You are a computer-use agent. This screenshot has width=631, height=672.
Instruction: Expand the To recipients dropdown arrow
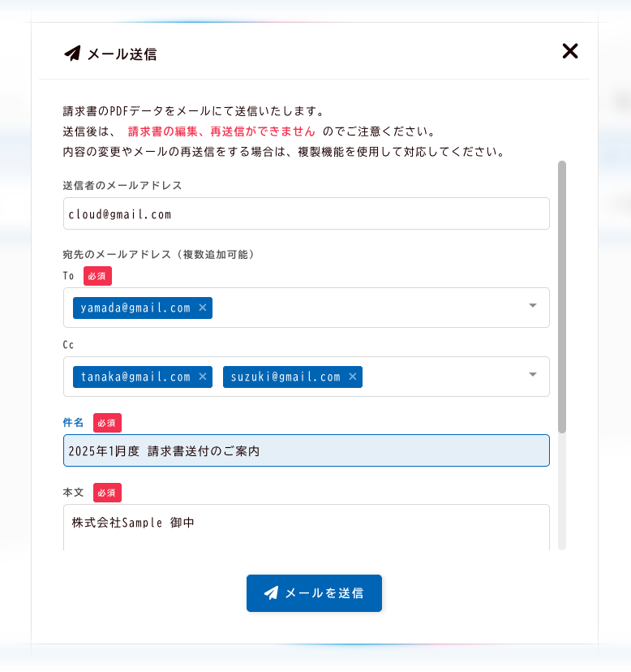(533, 306)
